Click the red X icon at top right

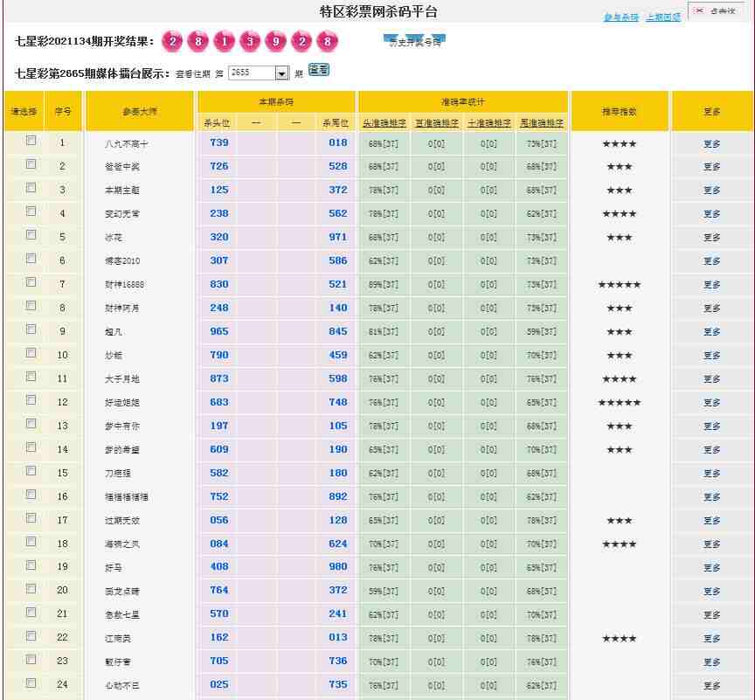pyautogui.click(x=699, y=10)
